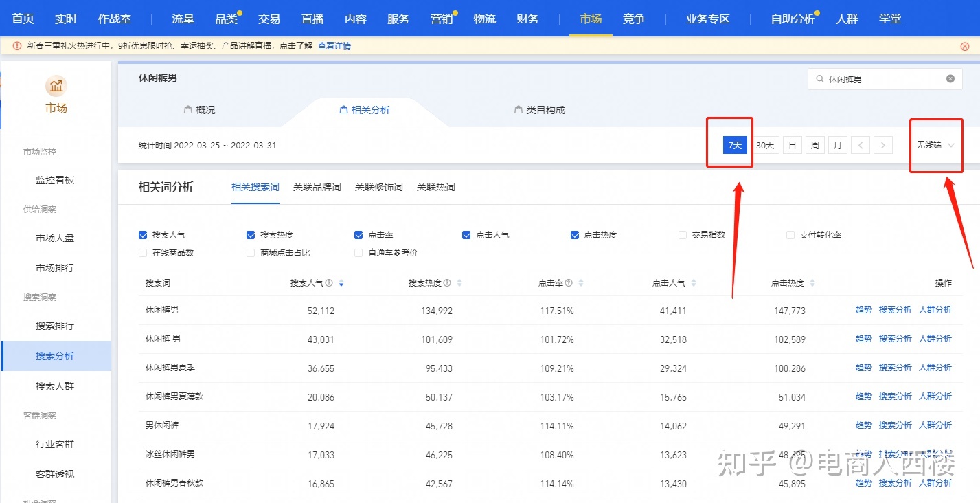
Task: Uncheck the 搜索热度 checkbox
Action: click(251, 235)
